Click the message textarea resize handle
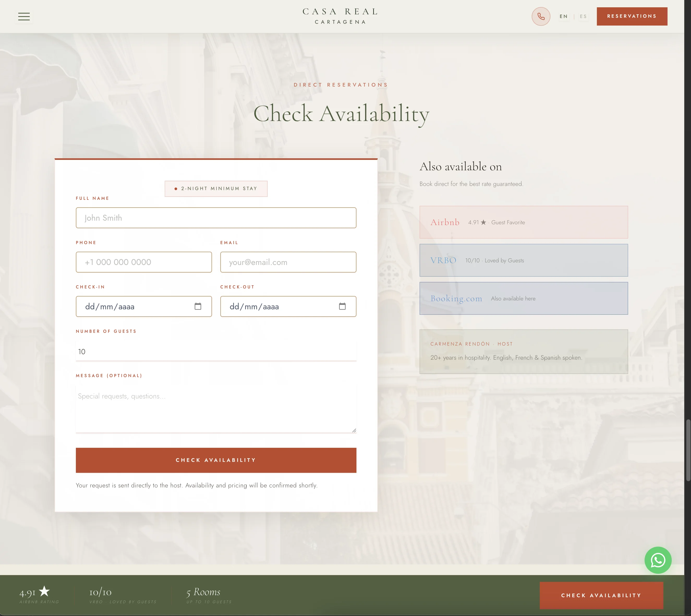This screenshot has height=616, width=691. (354, 431)
